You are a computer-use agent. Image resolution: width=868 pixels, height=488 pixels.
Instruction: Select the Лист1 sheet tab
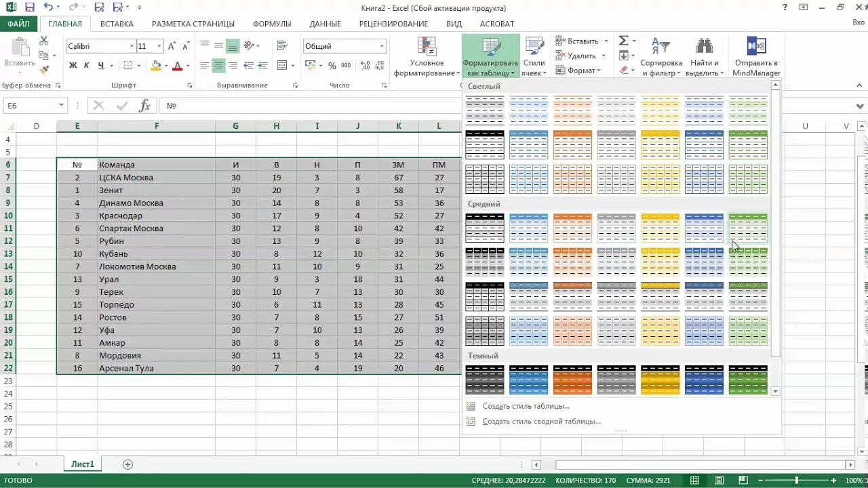(x=82, y=464)
